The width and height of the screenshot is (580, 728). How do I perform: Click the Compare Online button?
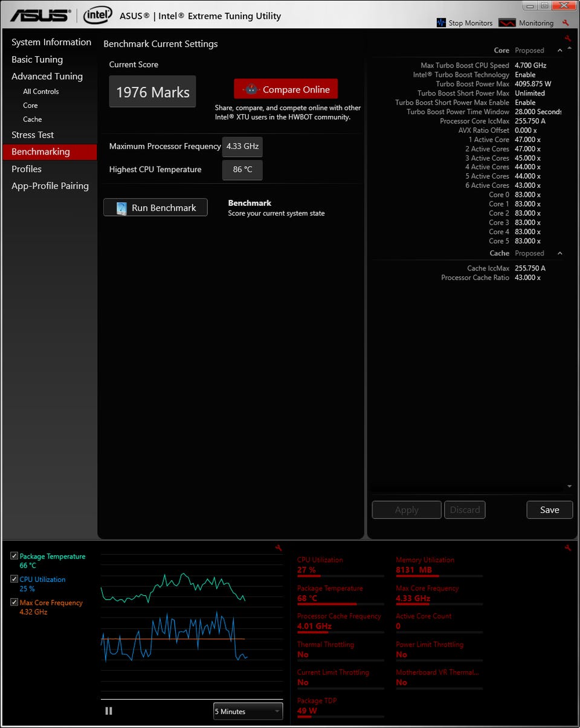click(286, 89)
